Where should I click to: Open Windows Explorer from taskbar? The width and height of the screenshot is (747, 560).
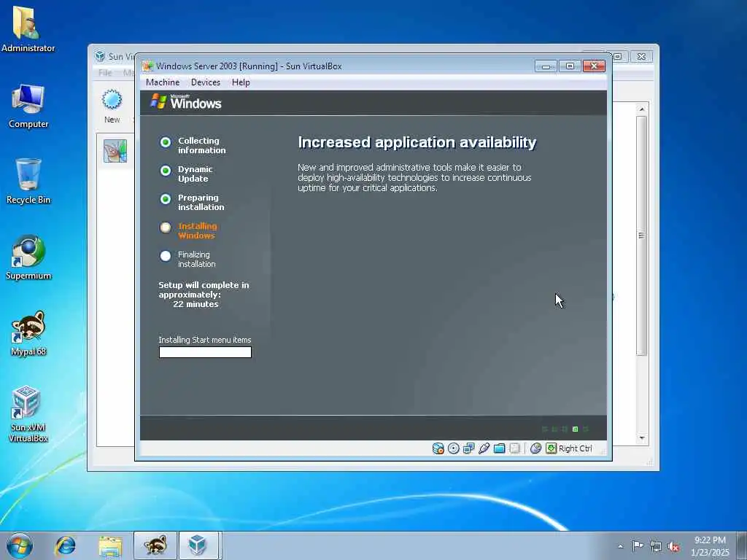[x=111, y=545]
